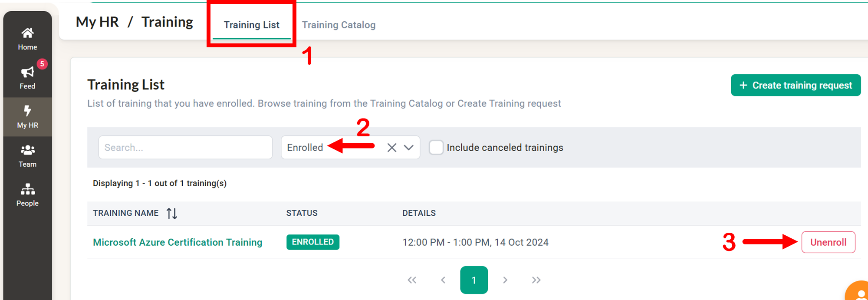Go to next page chevron

505,280
